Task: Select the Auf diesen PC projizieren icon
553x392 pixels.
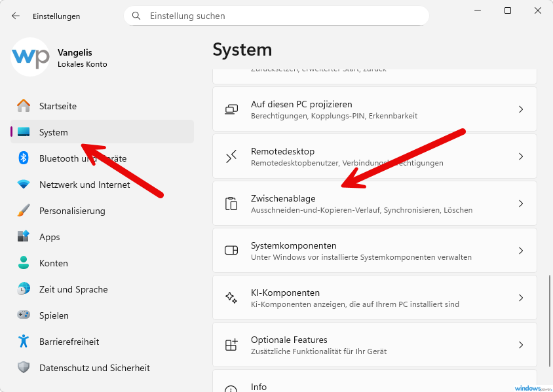Action: point(231,109)
